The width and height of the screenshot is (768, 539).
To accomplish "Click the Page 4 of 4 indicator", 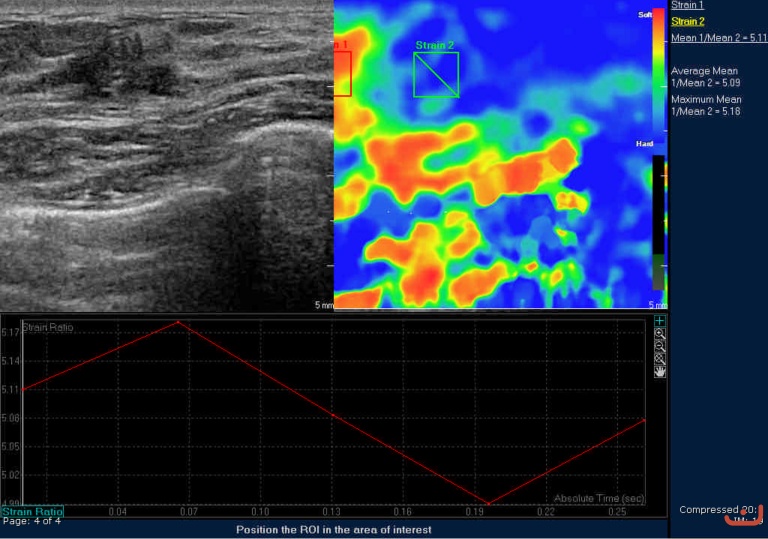I will pyautogui.click(x=32, y=521).
